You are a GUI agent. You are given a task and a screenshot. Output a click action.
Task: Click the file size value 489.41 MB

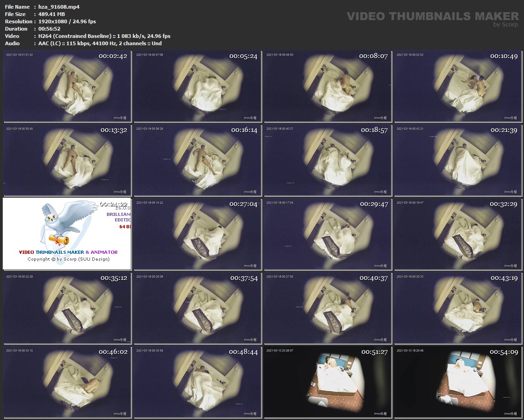(52, 14)
